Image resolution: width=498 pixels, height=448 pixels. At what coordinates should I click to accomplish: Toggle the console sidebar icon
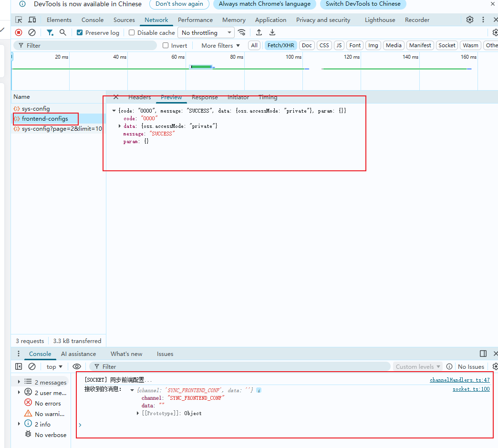(x=19, y=366)
